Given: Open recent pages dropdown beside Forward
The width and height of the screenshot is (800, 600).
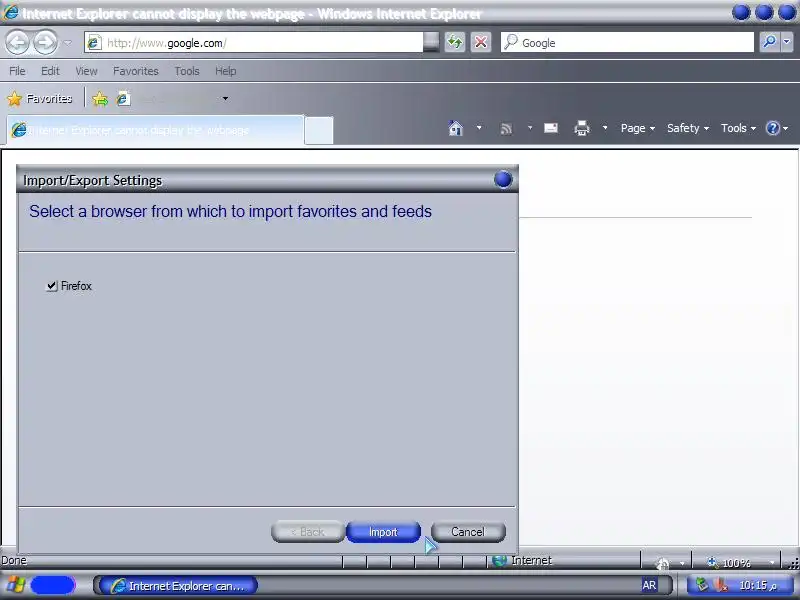Looking at the screenshot, I should [x=67, y=43].
